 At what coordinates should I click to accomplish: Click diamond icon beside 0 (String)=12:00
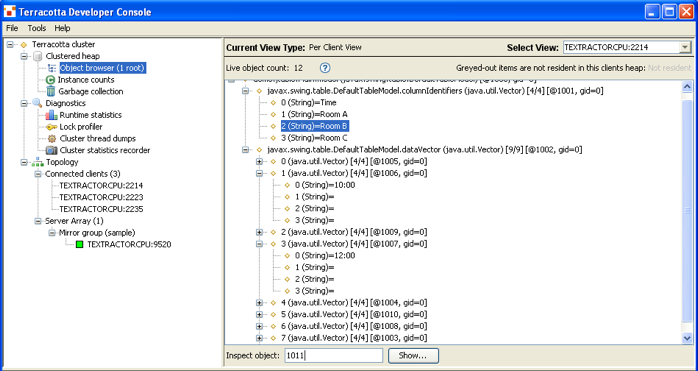[288, 256]
